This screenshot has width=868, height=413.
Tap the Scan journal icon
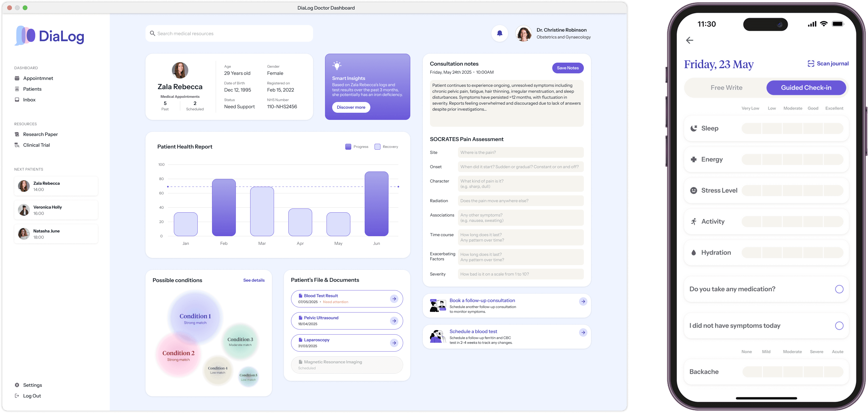811,64
